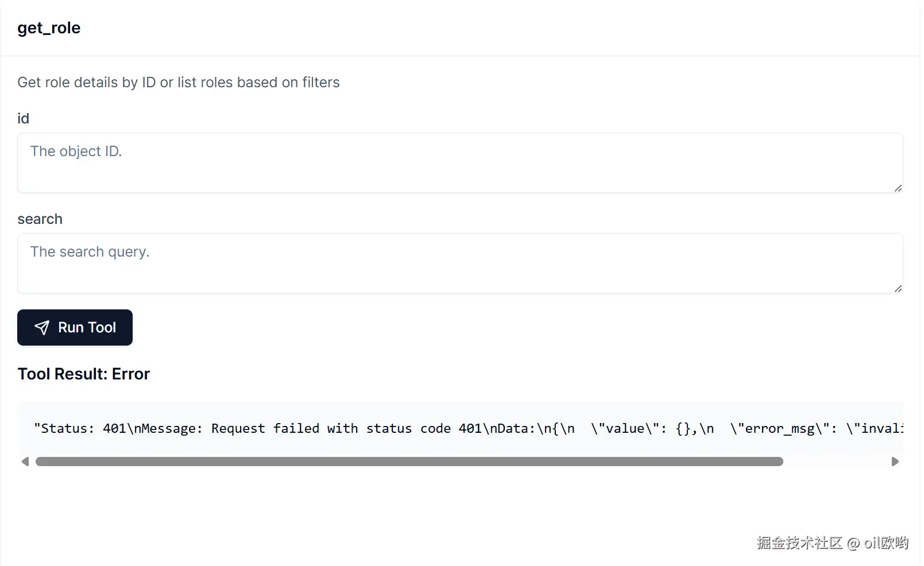Click the id field resize handle
This screenshot has width=924, height=566.
point(898,188)
